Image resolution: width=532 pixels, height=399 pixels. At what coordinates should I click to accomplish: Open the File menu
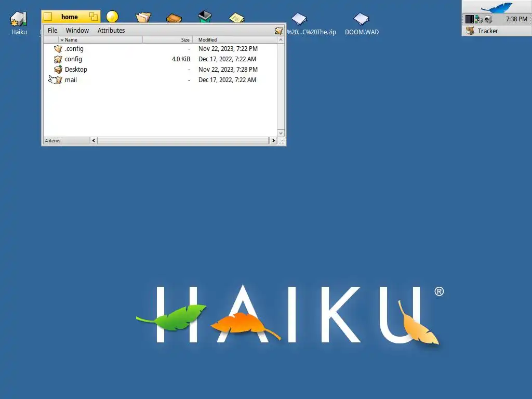(x=52, y=31)
